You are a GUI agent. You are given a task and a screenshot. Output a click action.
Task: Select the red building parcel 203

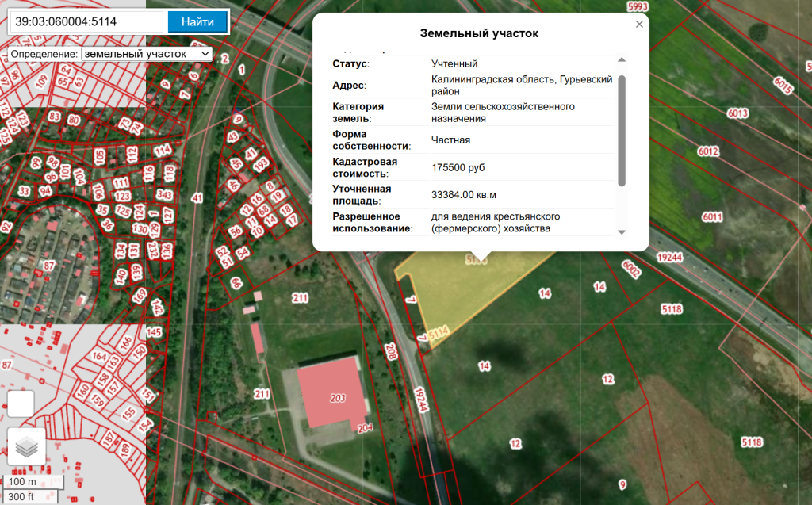click(x=337, y=398)
